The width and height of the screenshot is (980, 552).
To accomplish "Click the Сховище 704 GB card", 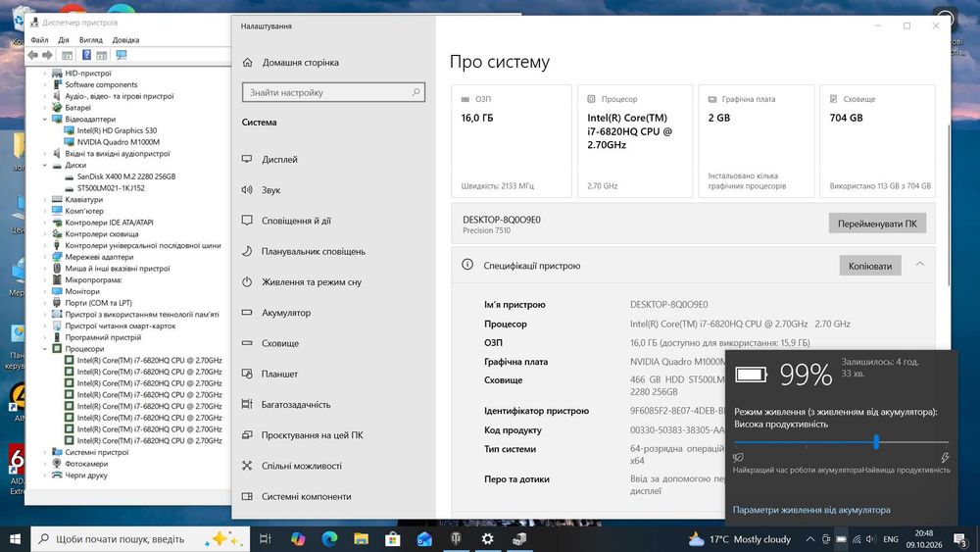I will [877, 141].
